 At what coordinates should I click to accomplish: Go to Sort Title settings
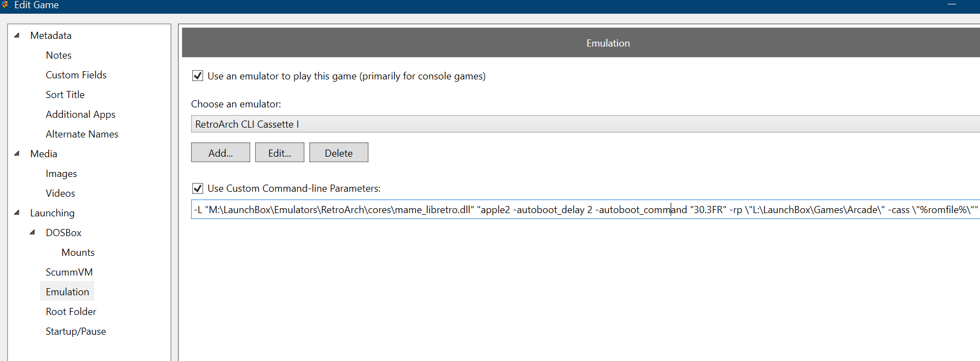click(65, 95)
